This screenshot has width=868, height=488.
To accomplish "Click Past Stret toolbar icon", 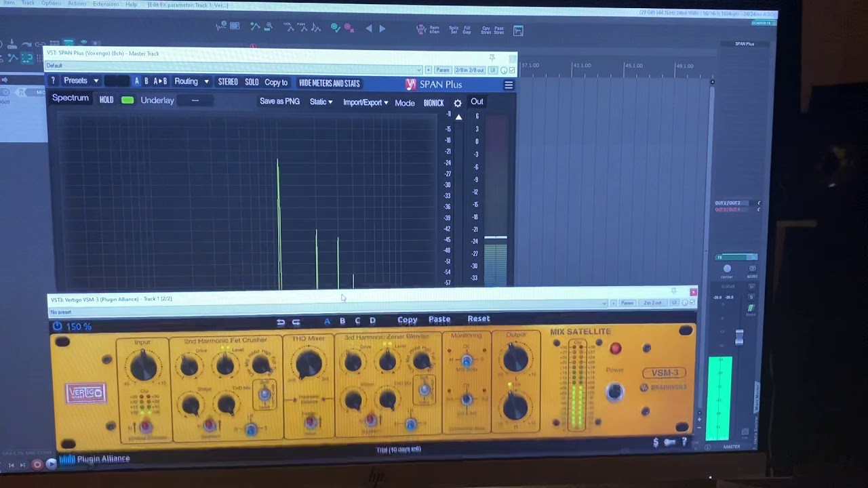I will click(499, 30).
